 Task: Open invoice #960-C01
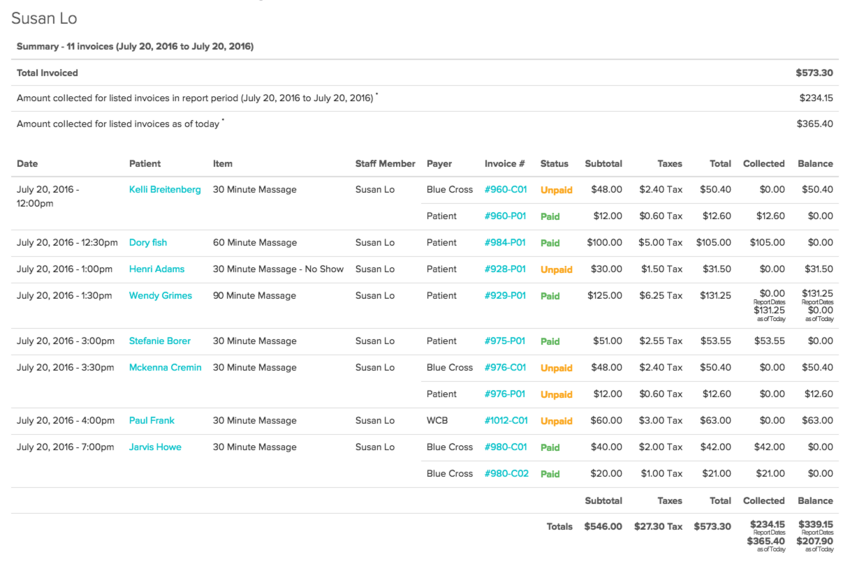pos(505,189)
